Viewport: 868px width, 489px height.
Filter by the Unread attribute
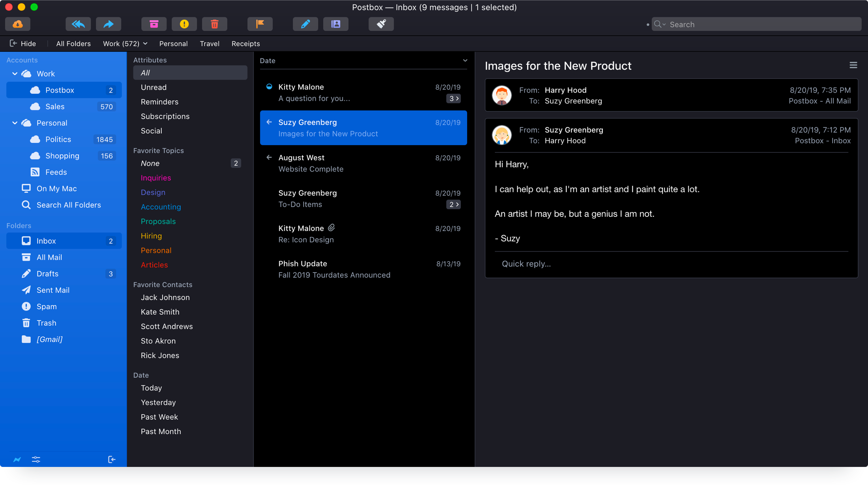[153, 87]
